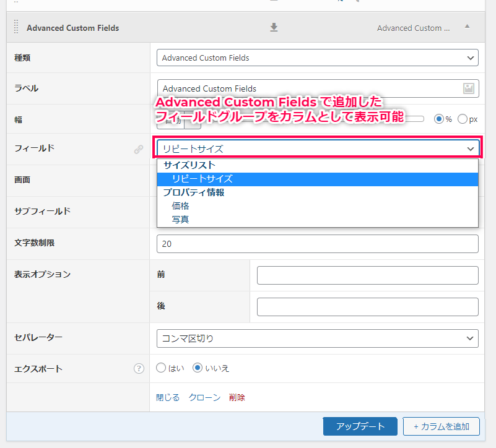The width and height of the screenshot is (496, 448).
Task: Click the link icon next to フィールド
Action: coord(139,149)
